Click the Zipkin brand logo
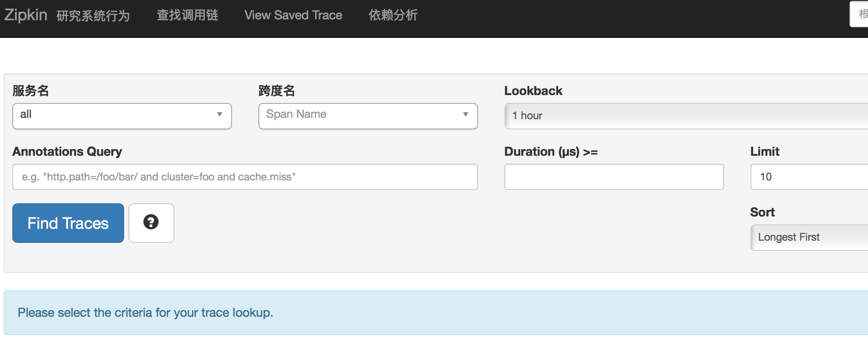Screen dimensions: 868x352 pyautogui.click(x=26, y=15)
